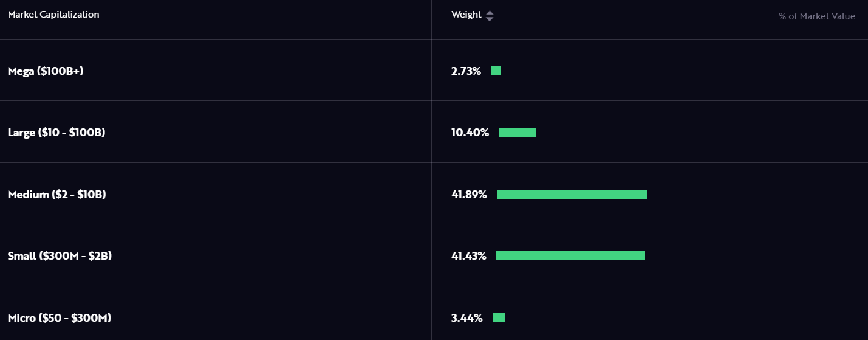Click the Micro cap green weight bar
This screenshot has width=868, height=340.
click(499, 318)
